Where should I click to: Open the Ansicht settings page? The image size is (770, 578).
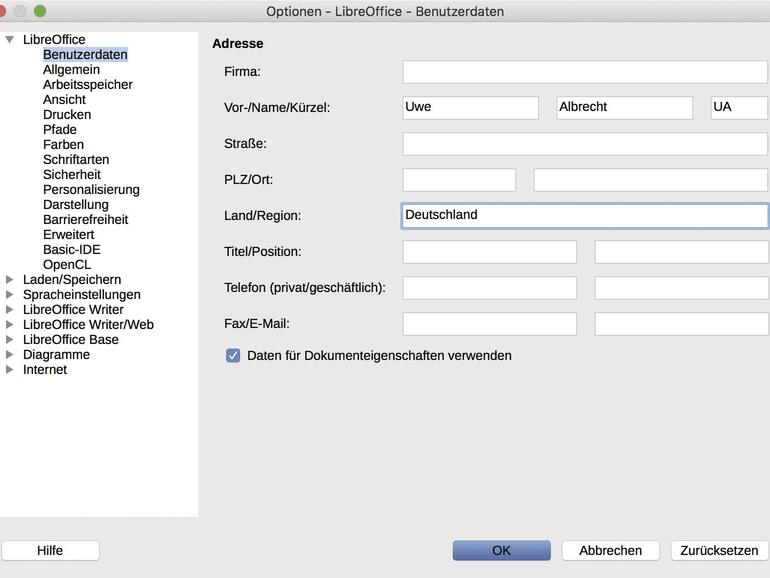click(64, 100)
